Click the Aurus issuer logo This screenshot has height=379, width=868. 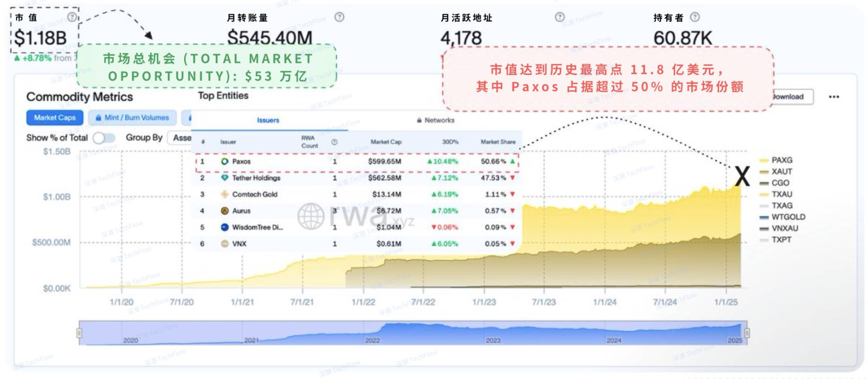click(x=225, y=211)
